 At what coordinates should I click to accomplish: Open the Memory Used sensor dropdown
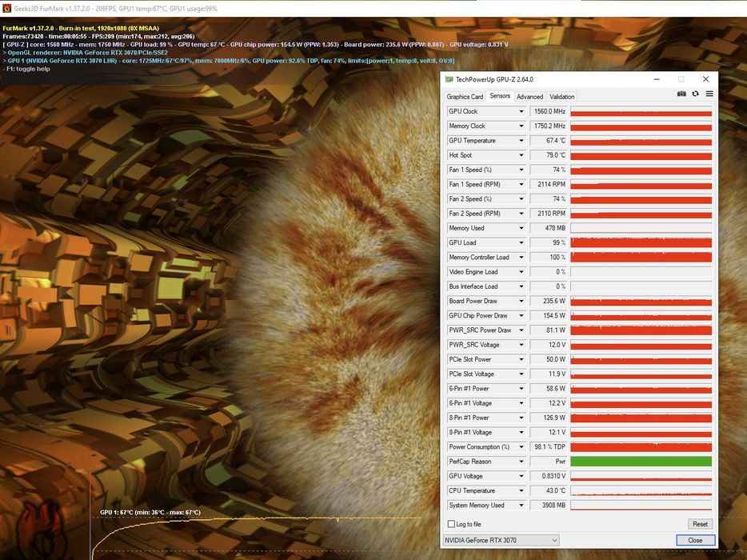[521, 228]
